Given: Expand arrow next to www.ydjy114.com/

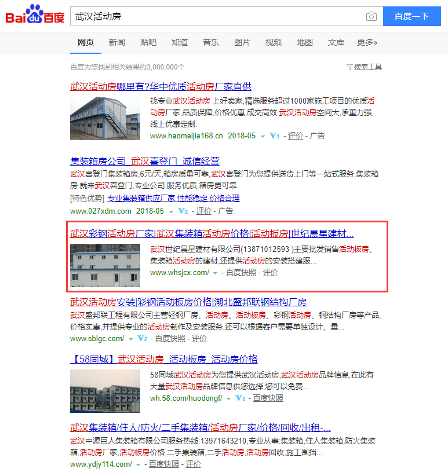Looking at the screenshot, I should 138,465.
